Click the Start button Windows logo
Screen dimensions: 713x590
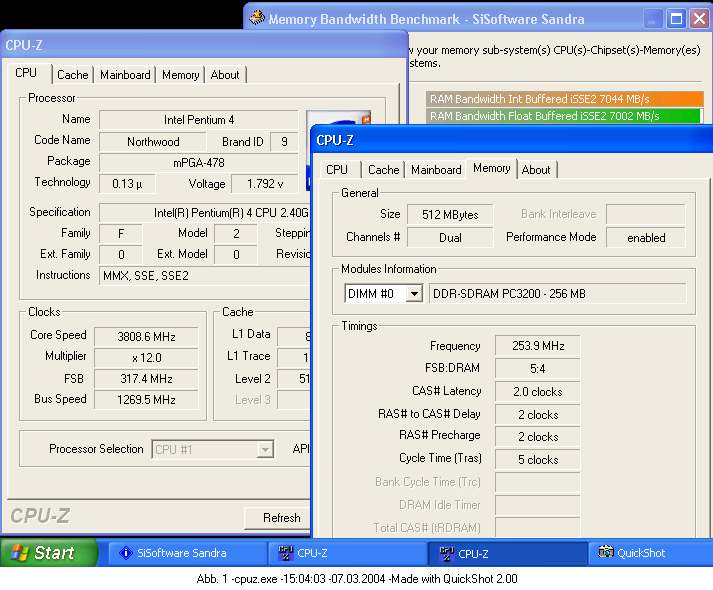[x=19, y=553]
